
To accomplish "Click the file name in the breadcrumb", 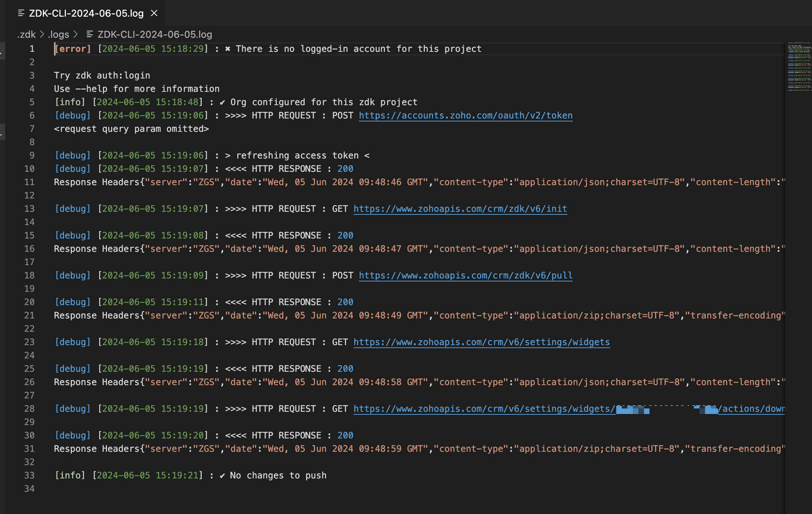I will pos(154,34).
